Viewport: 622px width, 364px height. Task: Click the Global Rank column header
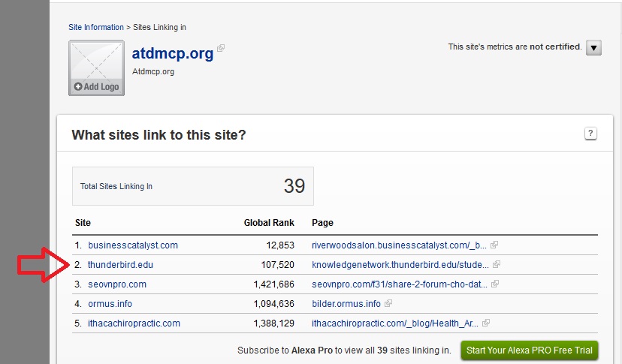point(269,223)
